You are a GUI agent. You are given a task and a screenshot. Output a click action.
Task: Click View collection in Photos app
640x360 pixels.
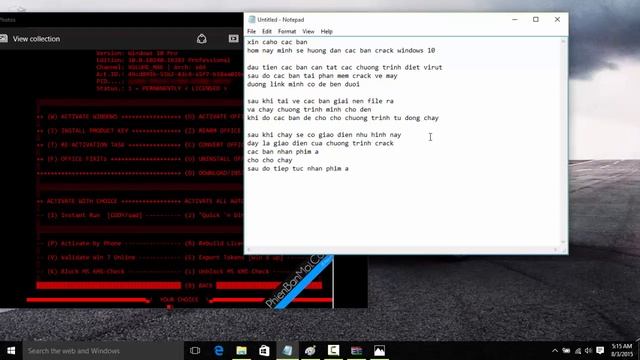click(x=36, y=39)
